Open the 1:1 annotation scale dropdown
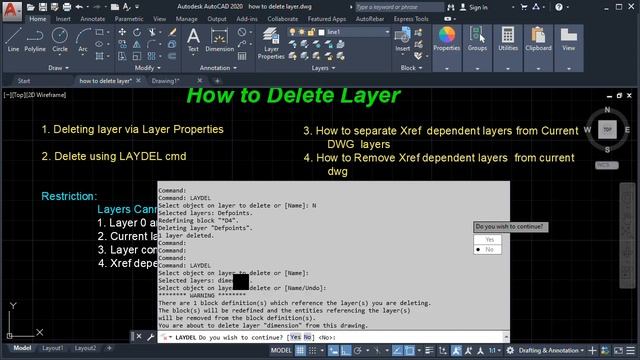This screenshot has height=360, width=640. (x=495, y=350)
